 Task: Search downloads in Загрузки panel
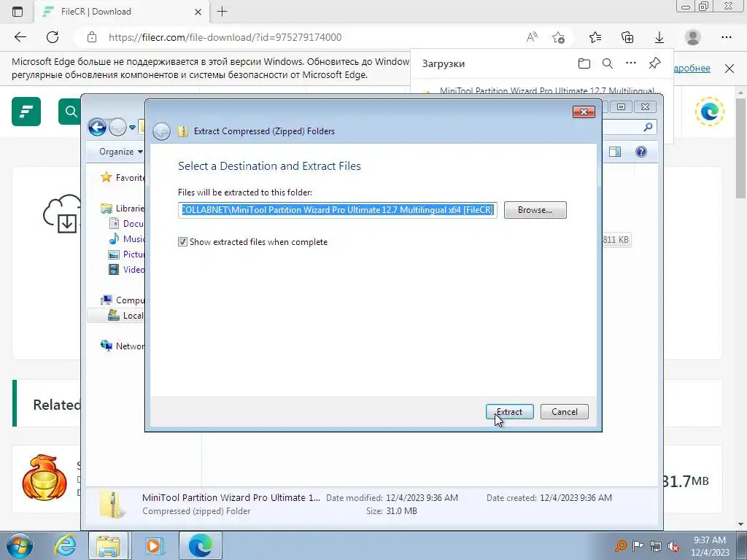(x=608, y=63)
